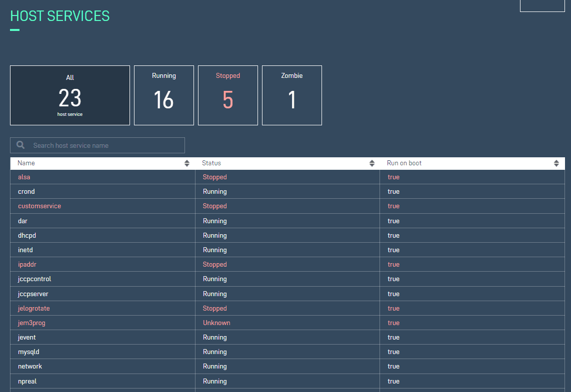
Task: Click the empty button at top right
Action: pyautogui.click(x=542, y=5)
